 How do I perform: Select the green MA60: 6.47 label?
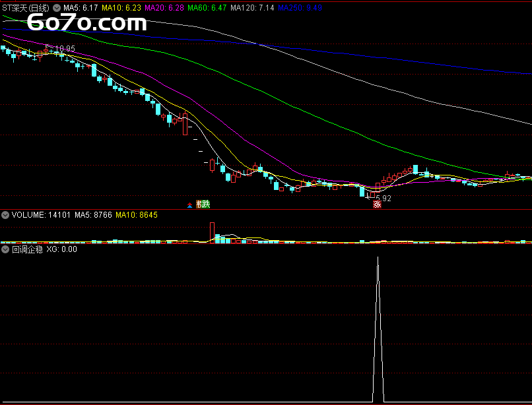point(207,8)
